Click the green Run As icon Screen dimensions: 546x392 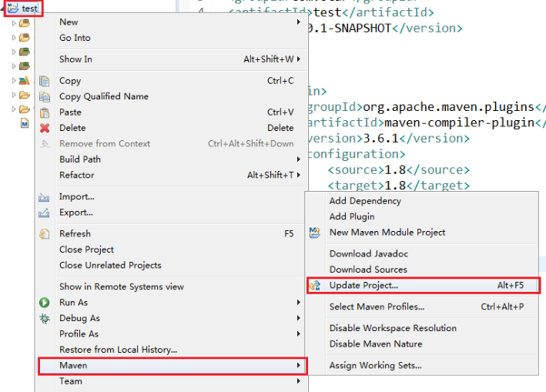tap(44, 303)
